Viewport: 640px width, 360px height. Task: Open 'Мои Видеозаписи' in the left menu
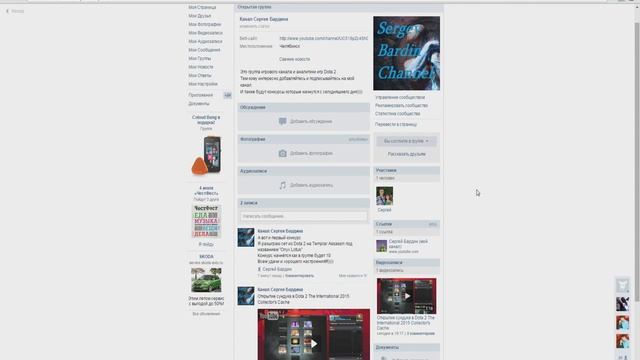point(205,33)
